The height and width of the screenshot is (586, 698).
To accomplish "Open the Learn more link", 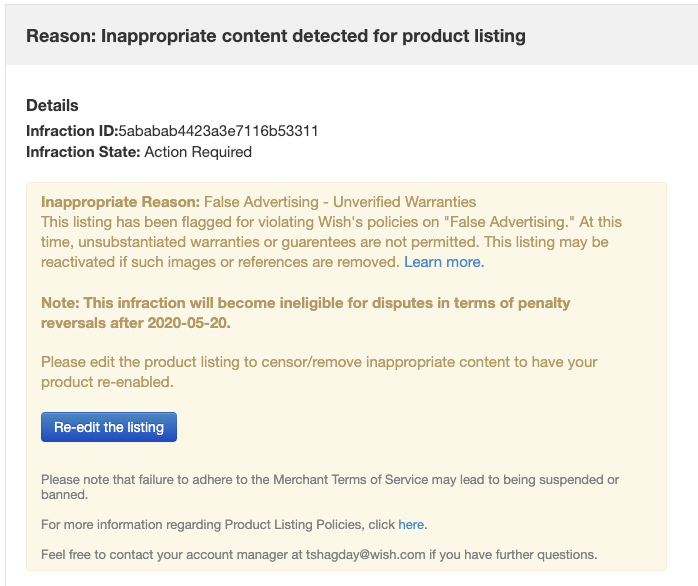I will coord(442,262).
